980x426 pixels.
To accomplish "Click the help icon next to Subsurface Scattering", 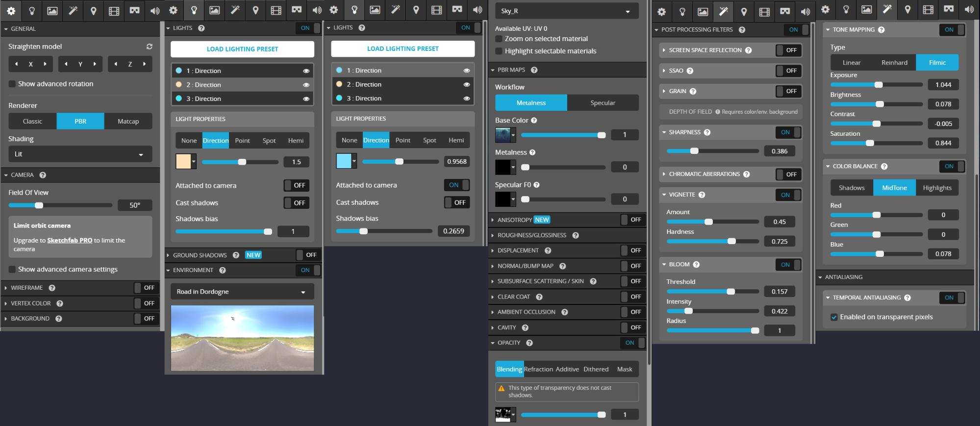I will click(593, 281).
